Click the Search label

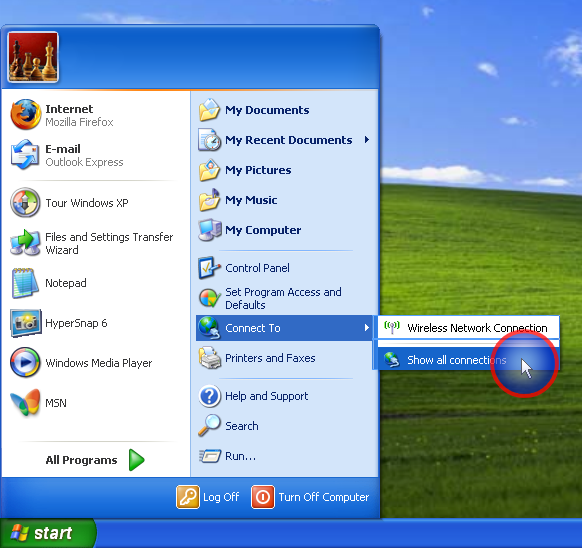242,426
